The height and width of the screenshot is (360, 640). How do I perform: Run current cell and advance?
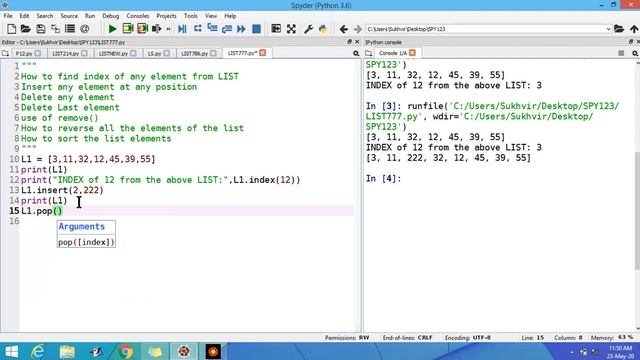(142, 29)
